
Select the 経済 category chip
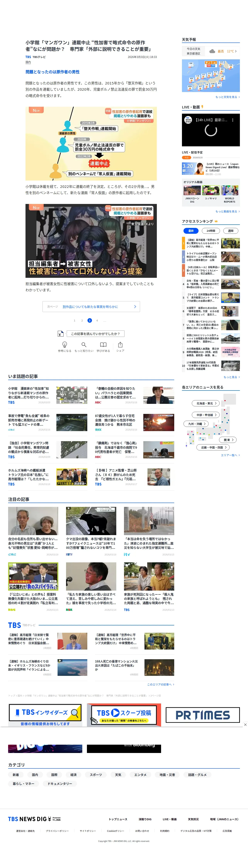pos(73,775)
